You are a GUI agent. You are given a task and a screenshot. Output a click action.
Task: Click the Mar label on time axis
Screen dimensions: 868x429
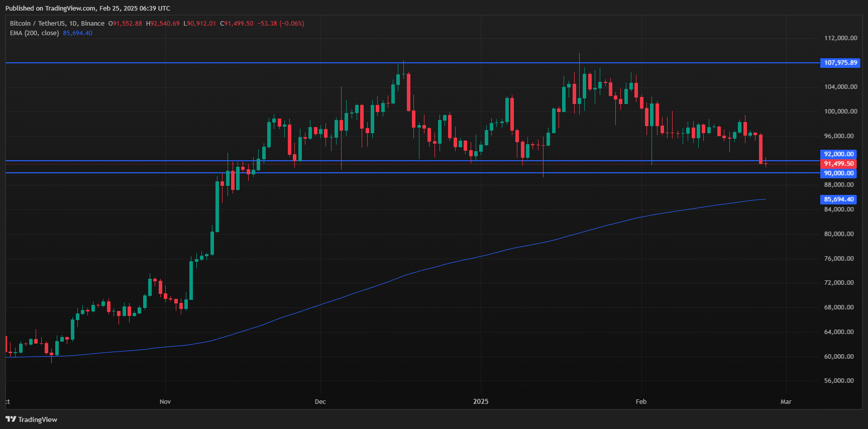tap(786, 401)
